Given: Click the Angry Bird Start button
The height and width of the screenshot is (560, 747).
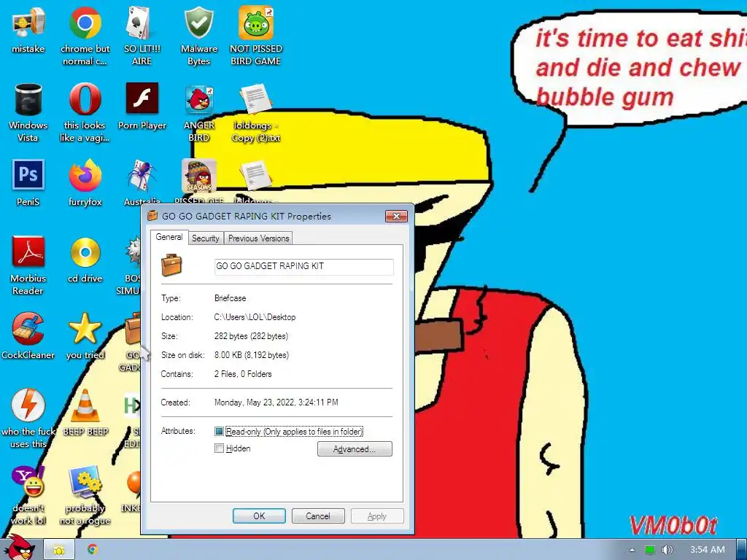Looking at the screenshot, I should [x=19, y=548].
